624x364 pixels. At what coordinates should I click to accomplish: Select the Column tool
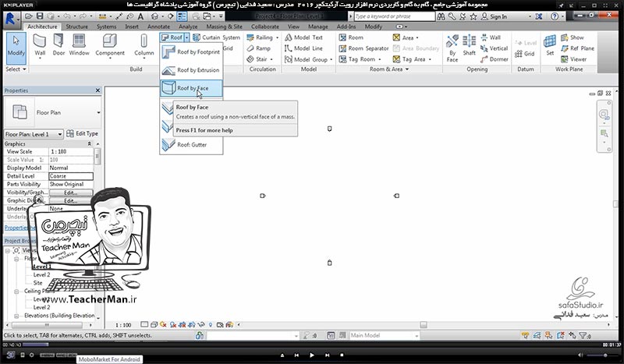tap(144, 47)
